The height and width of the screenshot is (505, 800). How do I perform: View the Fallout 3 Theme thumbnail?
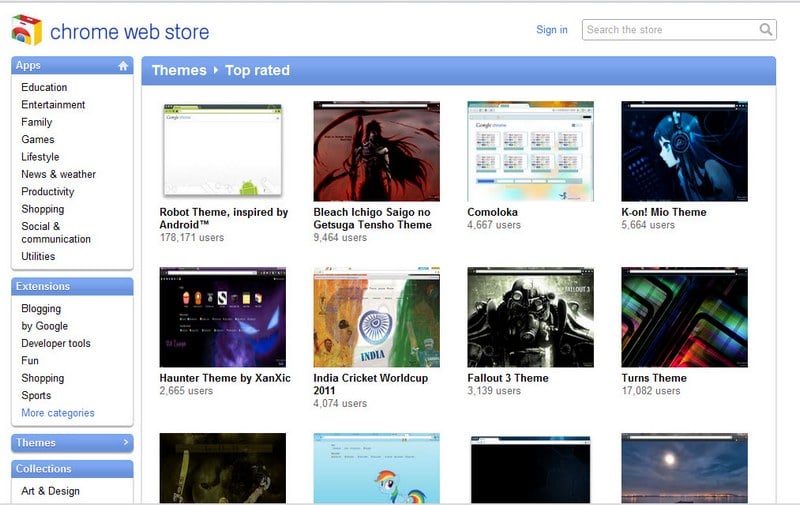pyautogui.click(x=530, y=317)
